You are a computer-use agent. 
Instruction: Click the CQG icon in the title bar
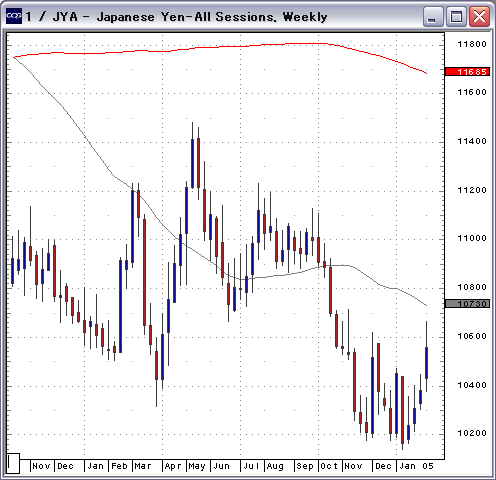[14, 16]
